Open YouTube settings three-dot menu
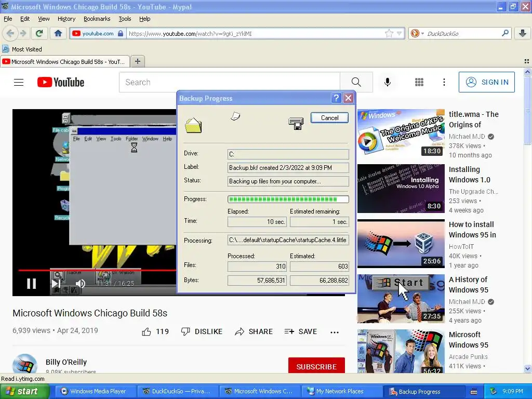This screenshot has height=399, width=532. pyautogui.click(x=444, y=82)
